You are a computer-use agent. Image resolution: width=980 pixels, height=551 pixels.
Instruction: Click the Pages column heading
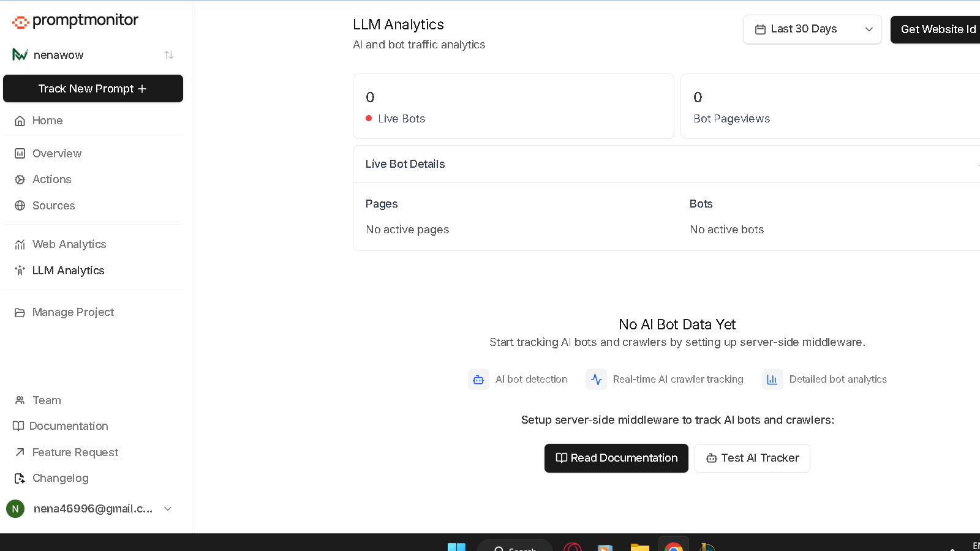pyautogui.click(x=382, y=204)
